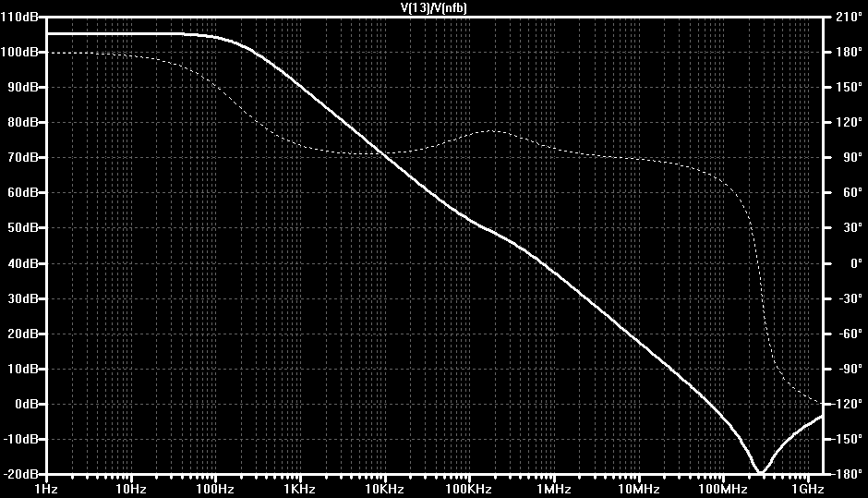868x498 pixels.
Task: Click the 100MHz frequency axis label
Action: coord(724,489)
